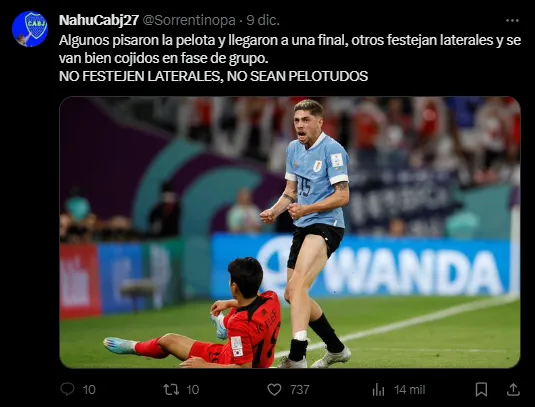
Task: Bookmark this tweet with the bookmark icon
Action: click(x=481, y=389)
